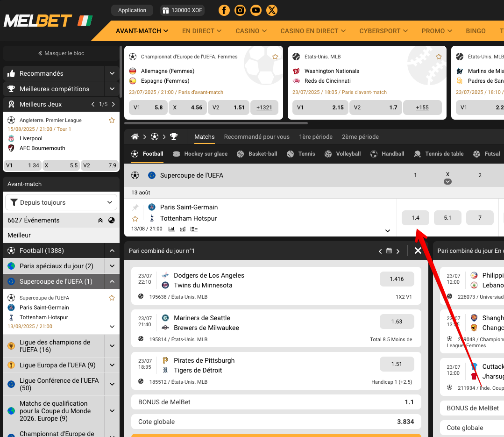Open the CYBERSPORT menu
Screen dimensions: 504x437
(383, 31)
